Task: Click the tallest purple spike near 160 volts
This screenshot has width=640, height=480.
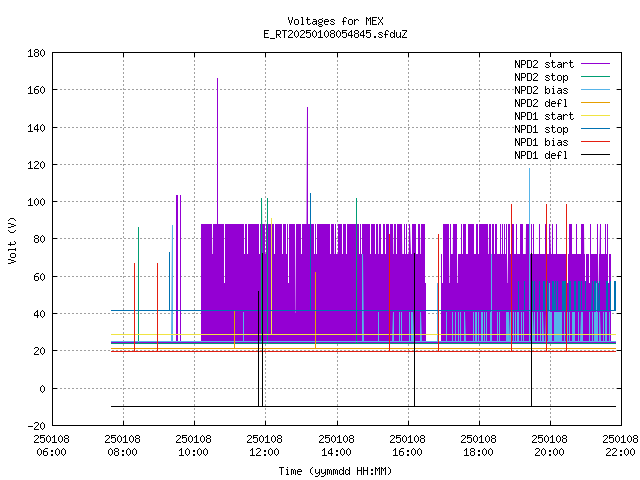Action: pos(218,150)
